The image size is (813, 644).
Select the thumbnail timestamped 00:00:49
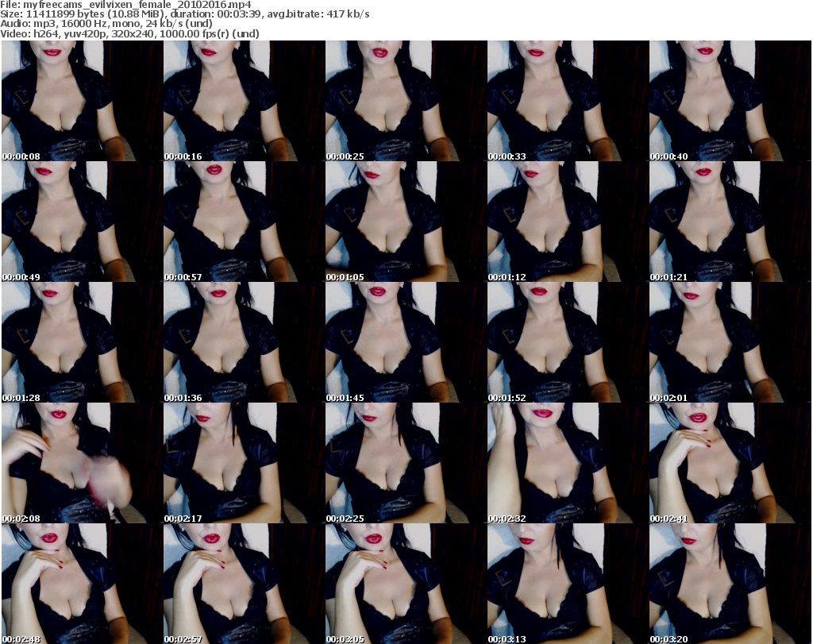81,222
